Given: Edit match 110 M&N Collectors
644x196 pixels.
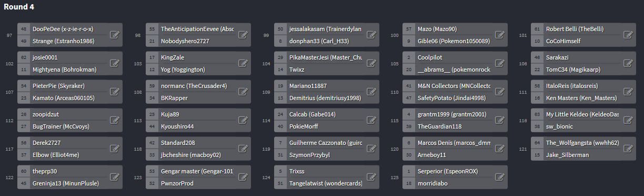Looking at the screenshot, I should (x=499, y=92).
